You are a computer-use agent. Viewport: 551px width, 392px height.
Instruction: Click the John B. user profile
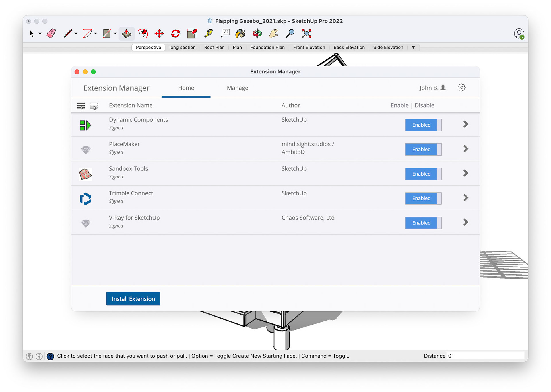point(432,88)
